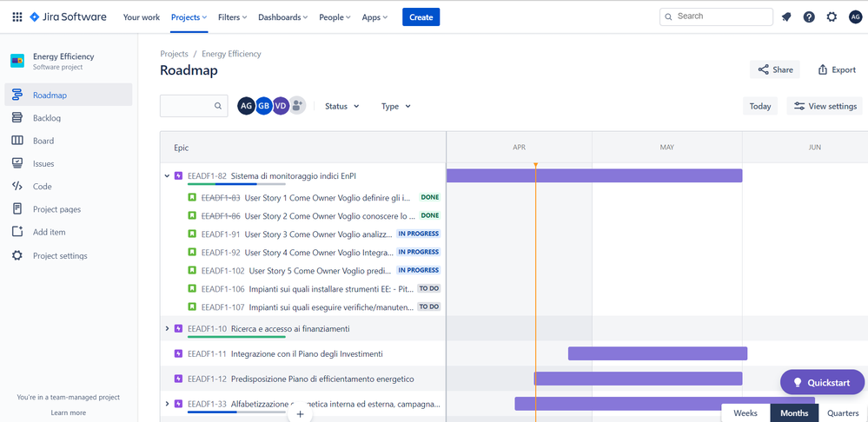Click the Share button
Screen dimensions: 868x422
774,69
